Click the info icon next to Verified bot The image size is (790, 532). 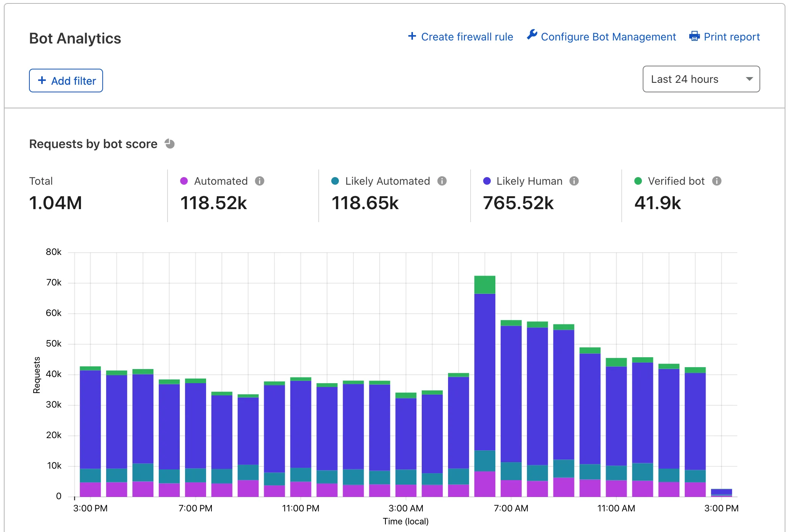tap(717, 181)
